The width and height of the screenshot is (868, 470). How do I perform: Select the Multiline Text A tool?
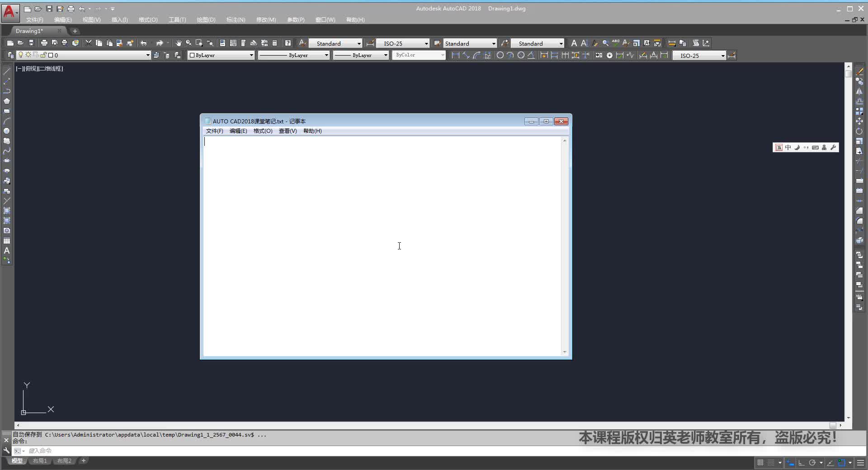click(7, 251)
